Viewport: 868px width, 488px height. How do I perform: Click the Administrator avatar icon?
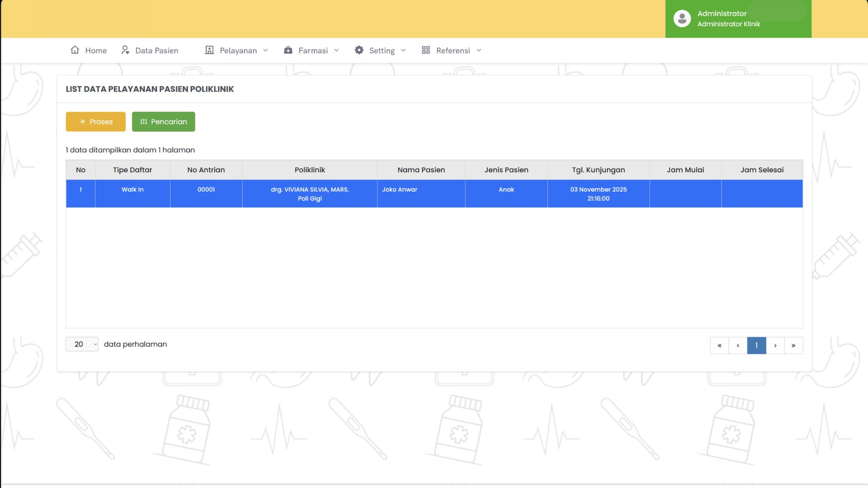tap(682, 19)
